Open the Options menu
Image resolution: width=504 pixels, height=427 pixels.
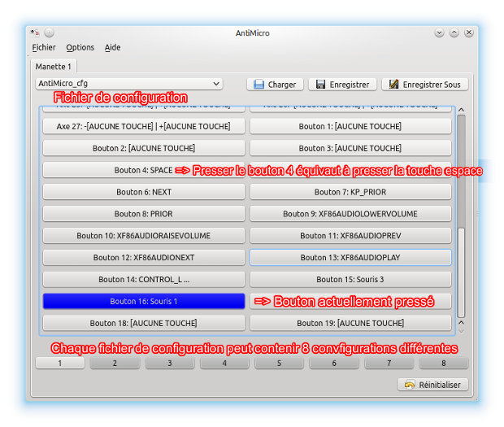click(80, 47)
